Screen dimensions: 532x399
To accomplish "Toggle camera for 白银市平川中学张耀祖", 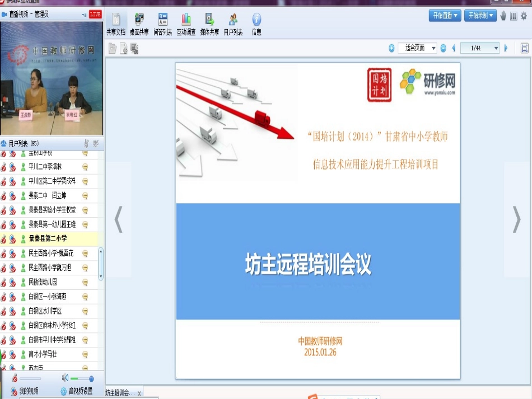I will 12,340.
